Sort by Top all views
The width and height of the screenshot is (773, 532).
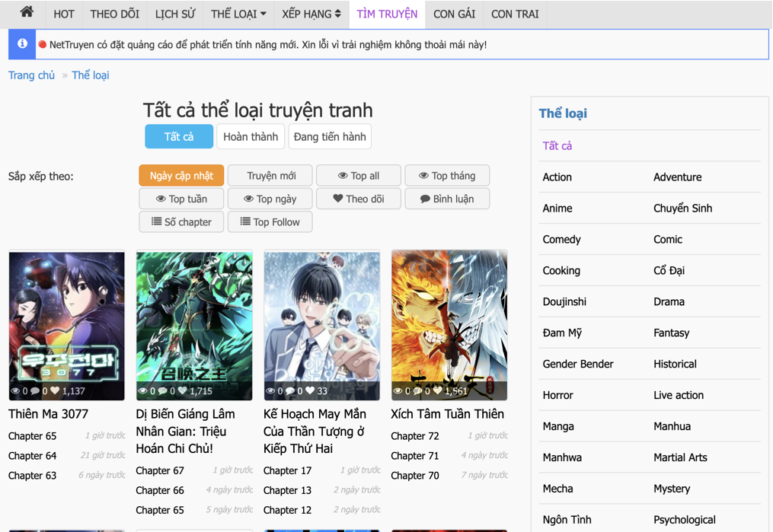(x=359, y=175)
